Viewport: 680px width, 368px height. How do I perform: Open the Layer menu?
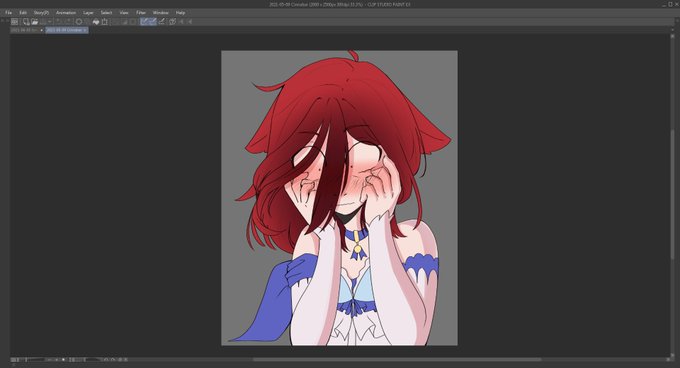pos(88,13)
